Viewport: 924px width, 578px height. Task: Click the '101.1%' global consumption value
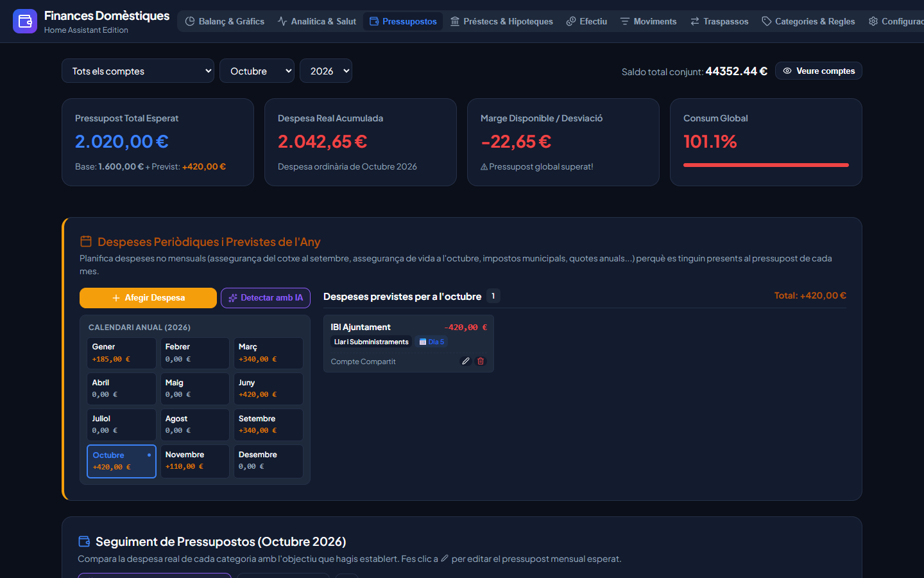(x=710, y=141)
